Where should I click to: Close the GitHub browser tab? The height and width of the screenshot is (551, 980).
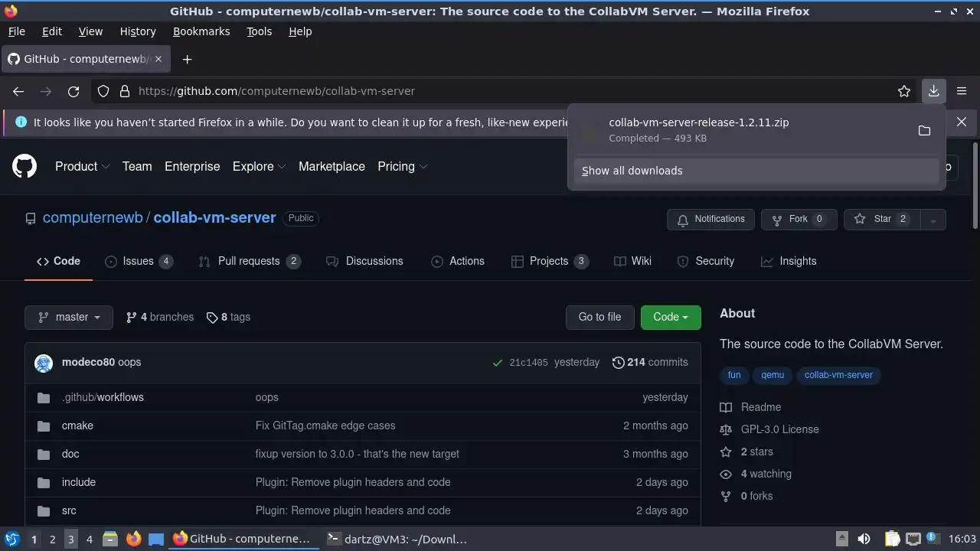tap(158, 59)
